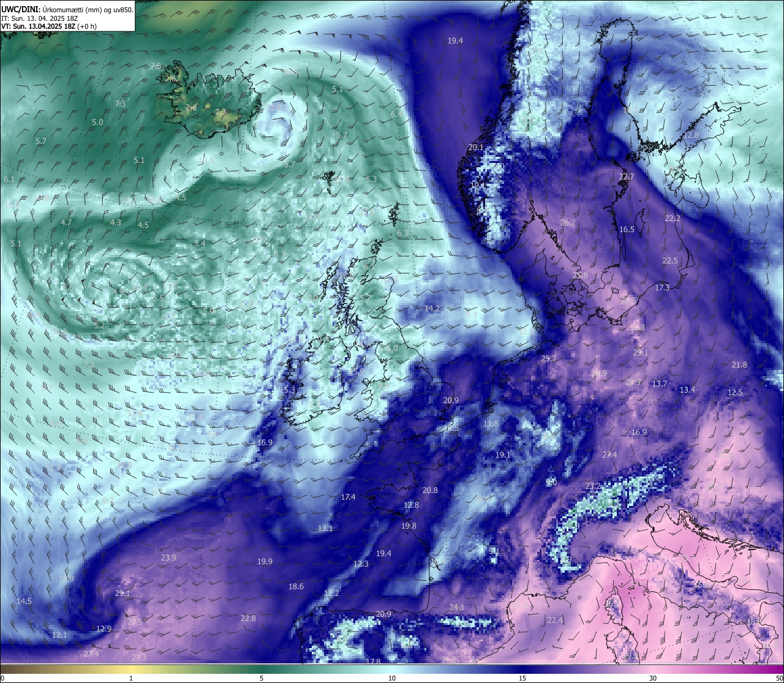The width and height of the screenshot is (784, 683).
Task: Select the 4.7 map value
Action: [x=66, y=223]
